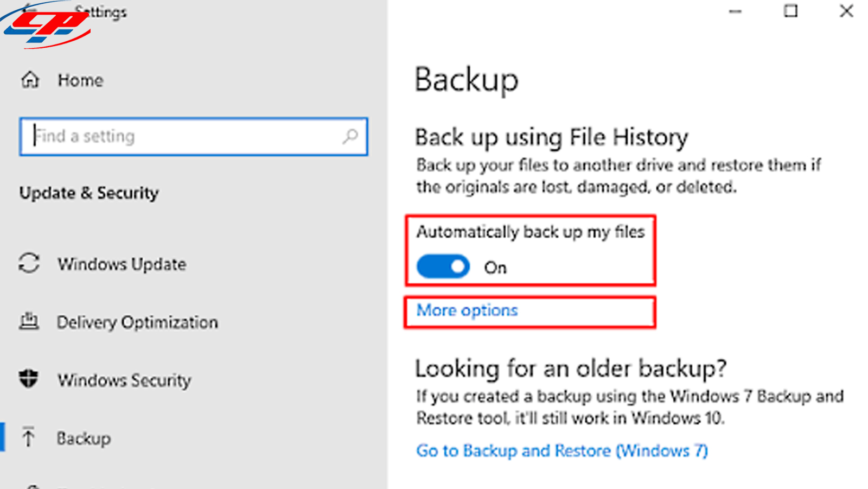Click the search magnifier icon

[350, 136]
